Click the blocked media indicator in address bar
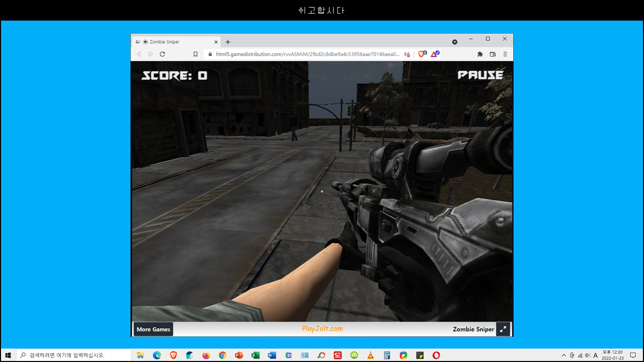 407,54
